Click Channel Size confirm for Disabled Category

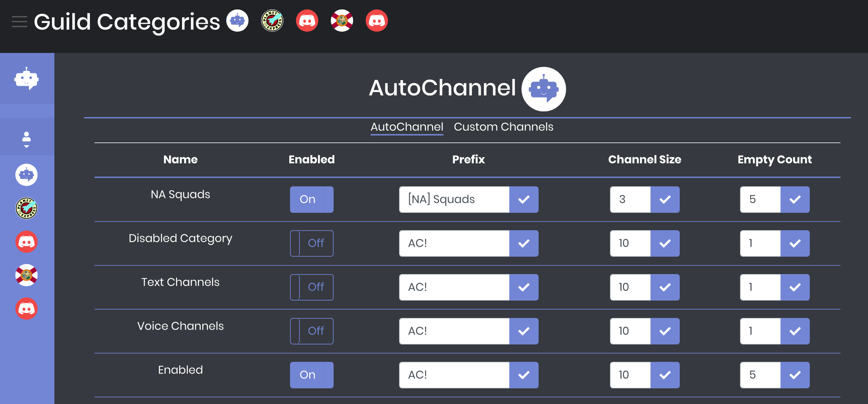664,243
